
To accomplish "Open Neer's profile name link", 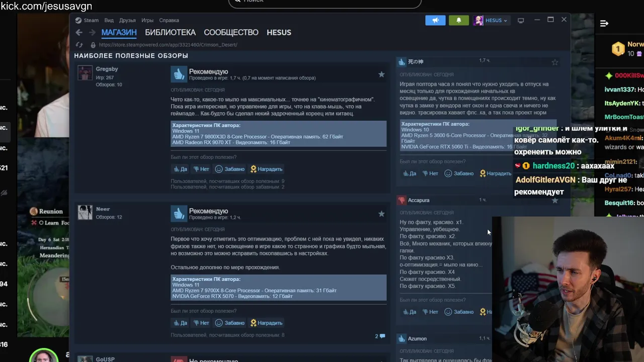I will 103,209.
